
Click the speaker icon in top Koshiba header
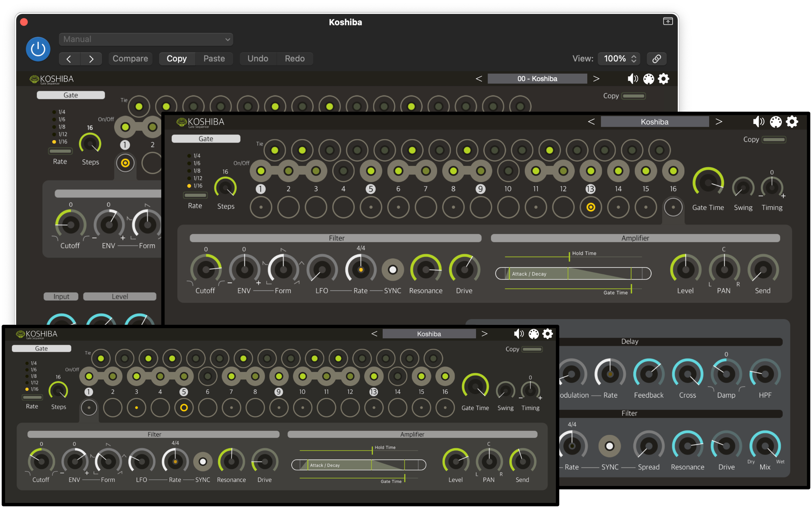pyautogui.click(x=632, y=79)
